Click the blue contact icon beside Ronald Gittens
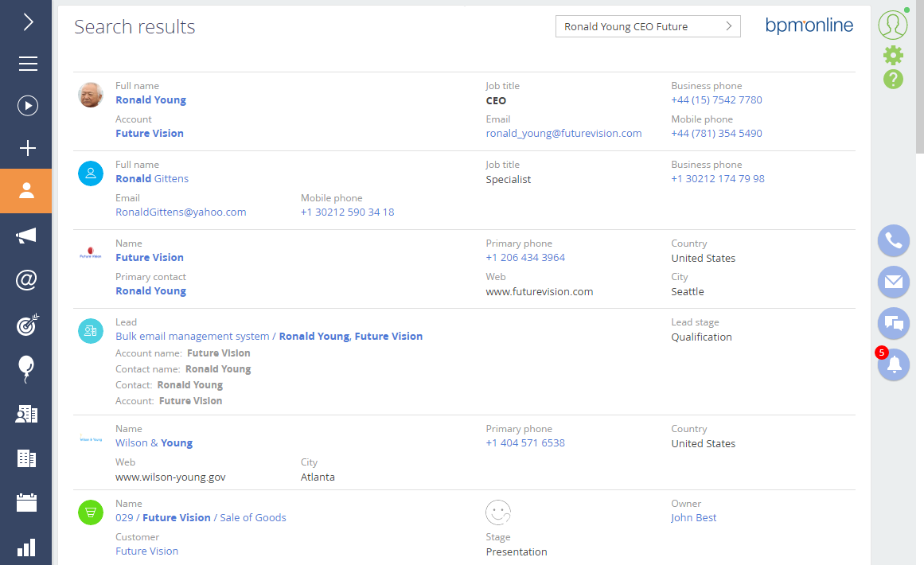This screenshot has height=565, width=924. (91, 173)
